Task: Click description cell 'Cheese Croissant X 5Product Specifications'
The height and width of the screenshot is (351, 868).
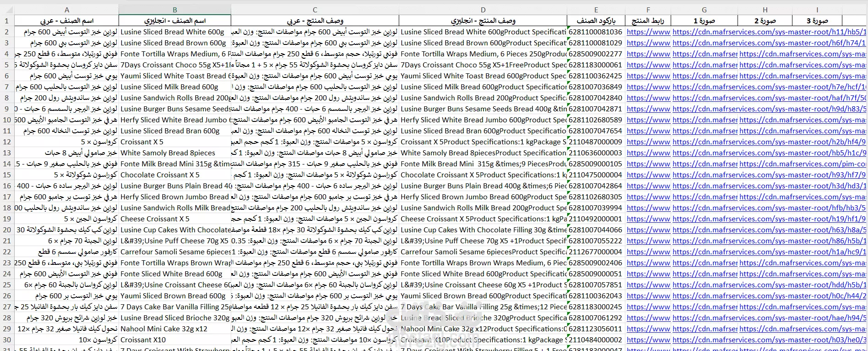Action: tap(483, 219)
